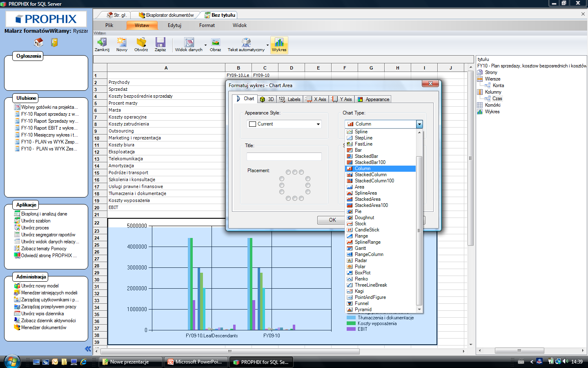Click the OK button in dialog

332,220
